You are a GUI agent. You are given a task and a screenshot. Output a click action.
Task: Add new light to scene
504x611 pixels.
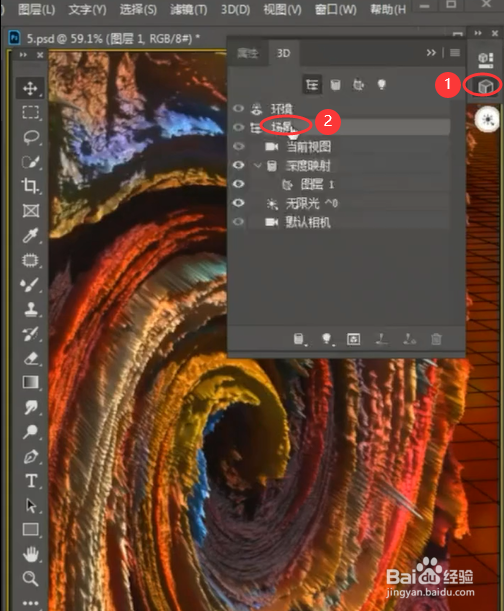pos(327,339)
